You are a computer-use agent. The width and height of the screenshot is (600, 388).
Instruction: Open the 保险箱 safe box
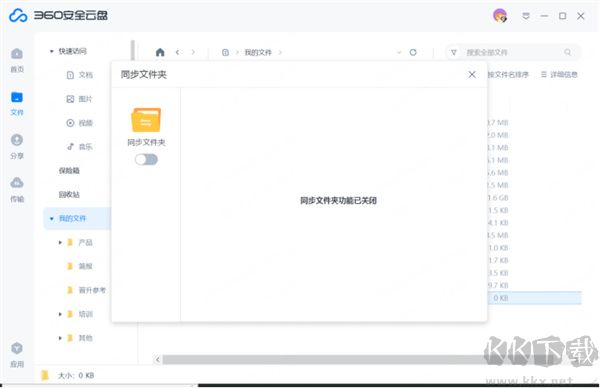point(69,171)
